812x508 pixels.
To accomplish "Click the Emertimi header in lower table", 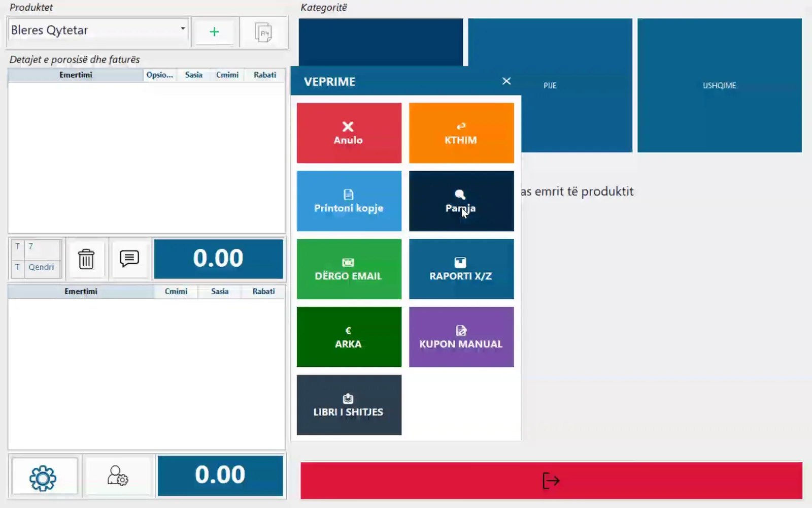I will coord(81,291).
